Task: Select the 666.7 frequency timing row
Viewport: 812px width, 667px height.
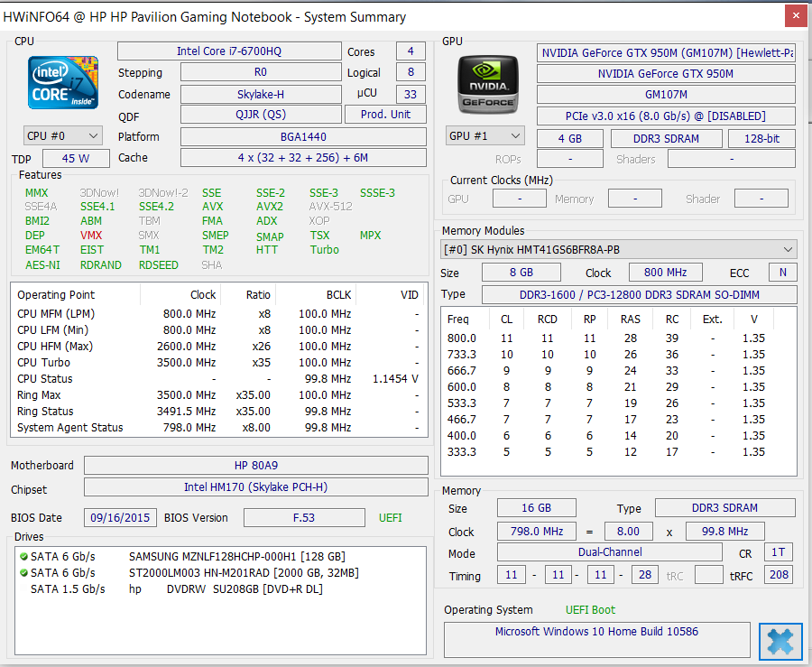Action: [x=618, y=371]
